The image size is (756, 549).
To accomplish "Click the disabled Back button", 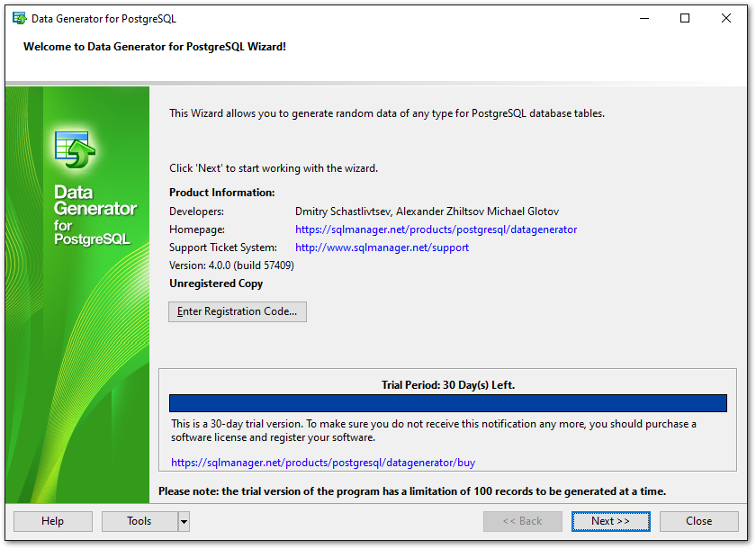I will click(x=523, y=521).
